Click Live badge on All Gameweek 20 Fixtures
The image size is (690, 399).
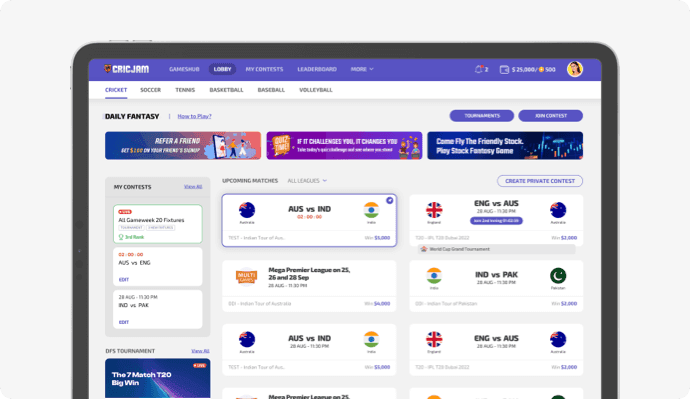pos(125,212)
